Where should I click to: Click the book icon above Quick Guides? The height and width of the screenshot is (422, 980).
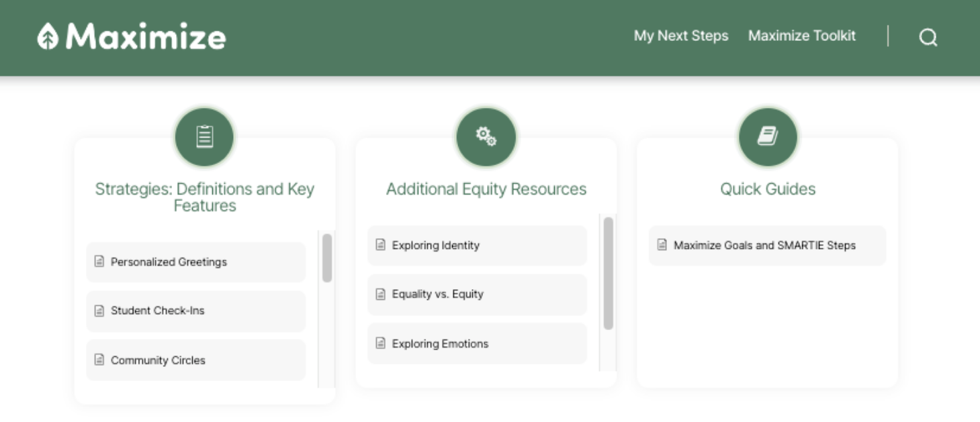(x=767, y=136)
